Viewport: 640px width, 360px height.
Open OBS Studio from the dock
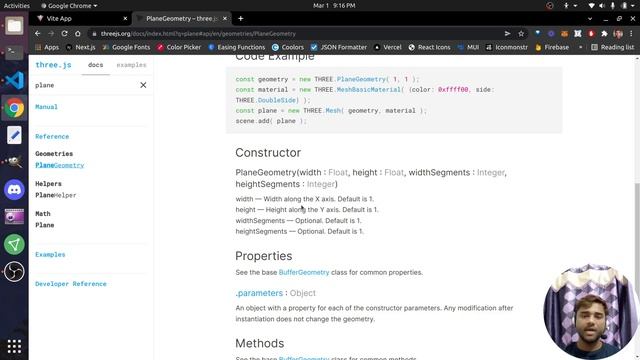coord(14,271)
